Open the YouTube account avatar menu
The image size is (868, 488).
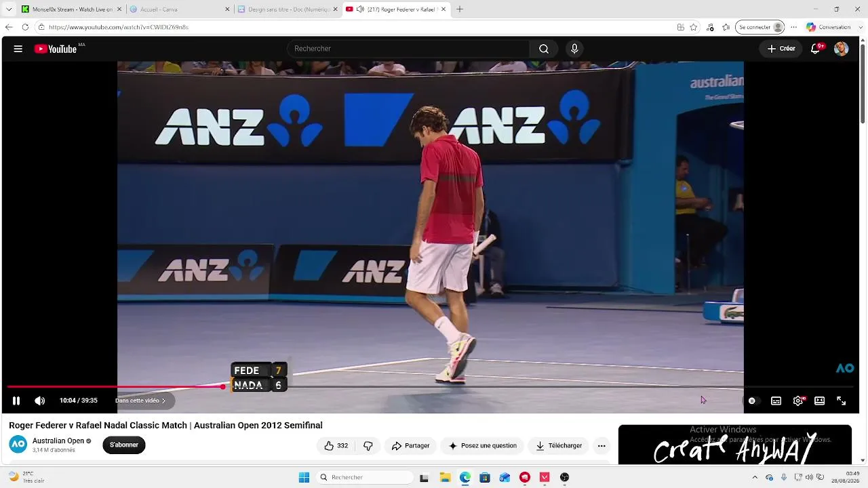pyautogui.click(x=841, y=49)
